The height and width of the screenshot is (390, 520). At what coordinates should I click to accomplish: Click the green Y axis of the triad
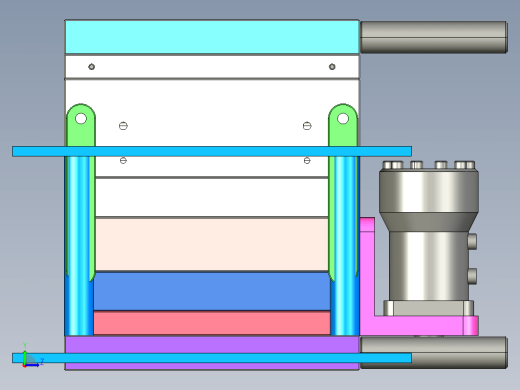pyautogui.click(x=25, y=357)
